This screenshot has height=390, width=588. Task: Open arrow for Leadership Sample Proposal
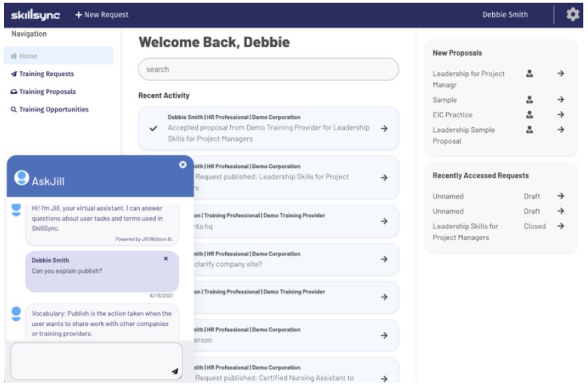561,130
